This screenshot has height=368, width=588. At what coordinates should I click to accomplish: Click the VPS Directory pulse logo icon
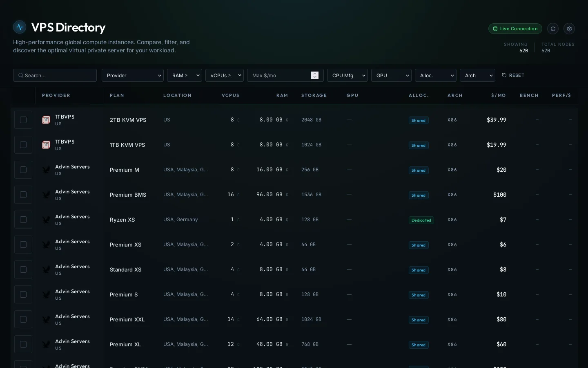coord(20,27)
